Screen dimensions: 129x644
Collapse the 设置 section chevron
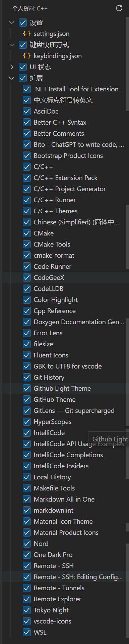(12, 23)
